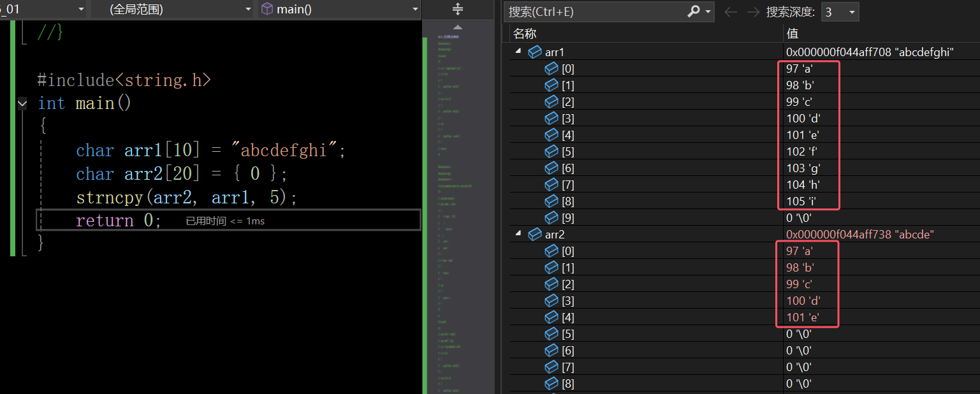Open the search options dropdown arrow
The image size is (980, 394).
[708, 12]
